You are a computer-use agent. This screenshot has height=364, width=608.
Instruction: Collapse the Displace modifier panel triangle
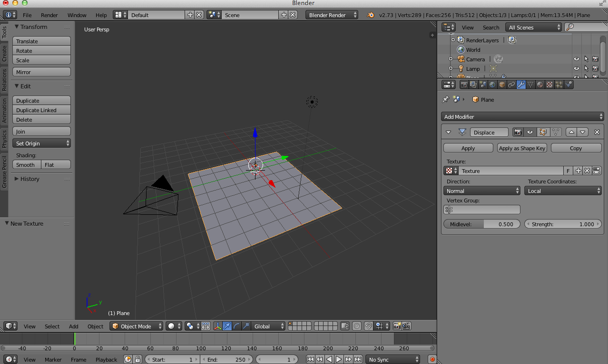[448, 132]
